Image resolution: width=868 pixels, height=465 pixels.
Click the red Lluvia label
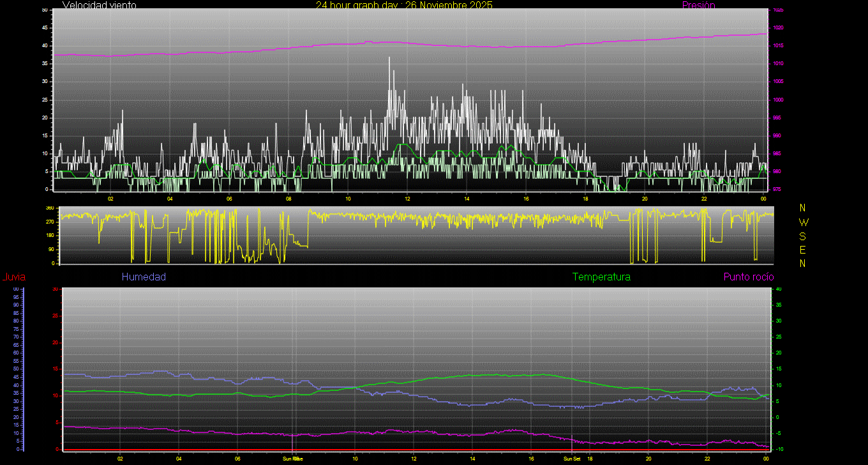pos(13,277)
